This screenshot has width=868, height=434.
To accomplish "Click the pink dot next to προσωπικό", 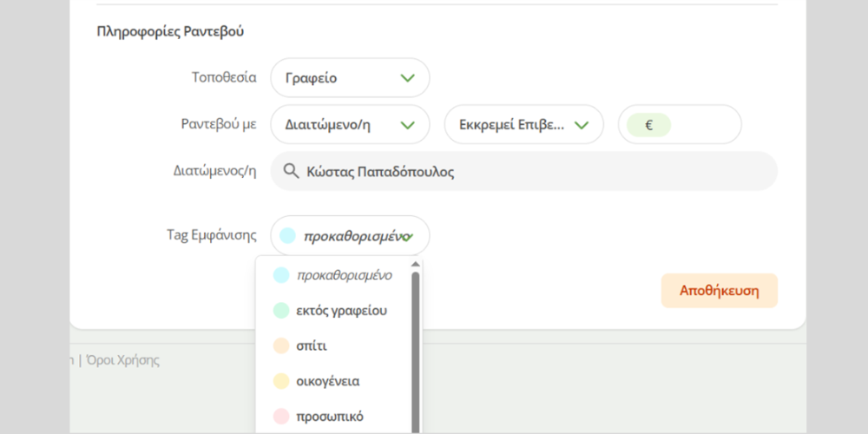I will [x=280, y=417].
